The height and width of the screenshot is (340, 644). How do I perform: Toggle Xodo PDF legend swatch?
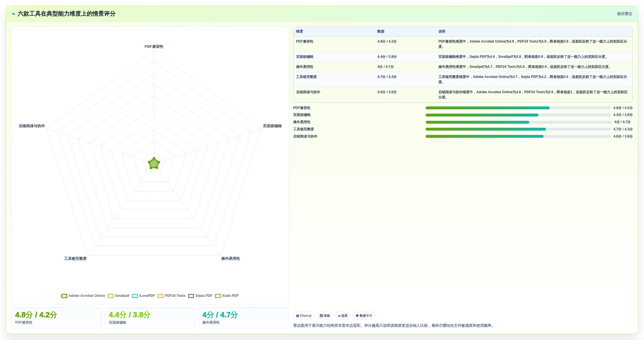pyautogui.click(x=218, y=296)
